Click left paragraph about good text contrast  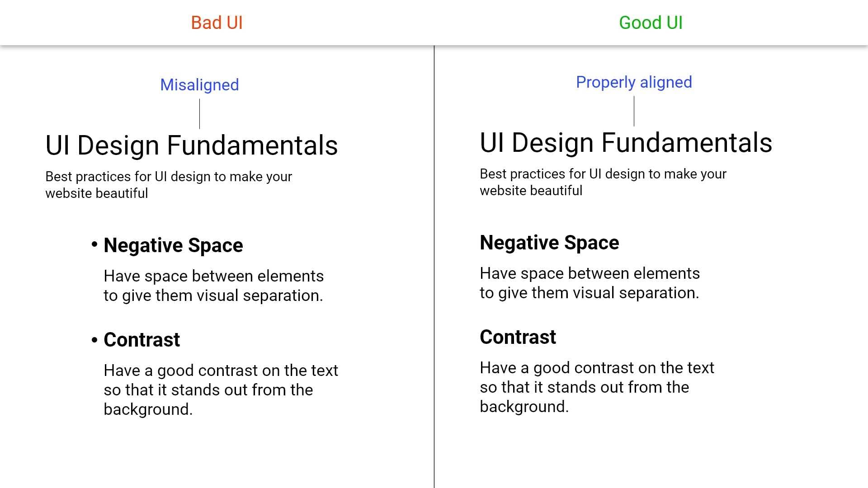pos(221,390)
